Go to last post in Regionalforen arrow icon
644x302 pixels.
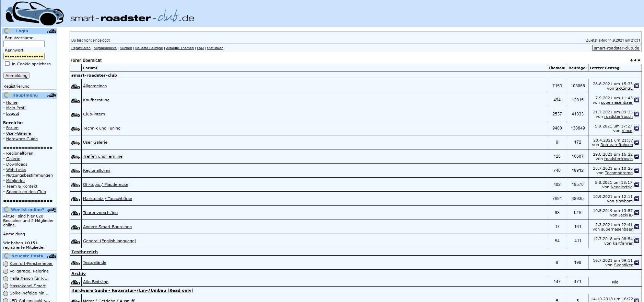pos(637,170)
